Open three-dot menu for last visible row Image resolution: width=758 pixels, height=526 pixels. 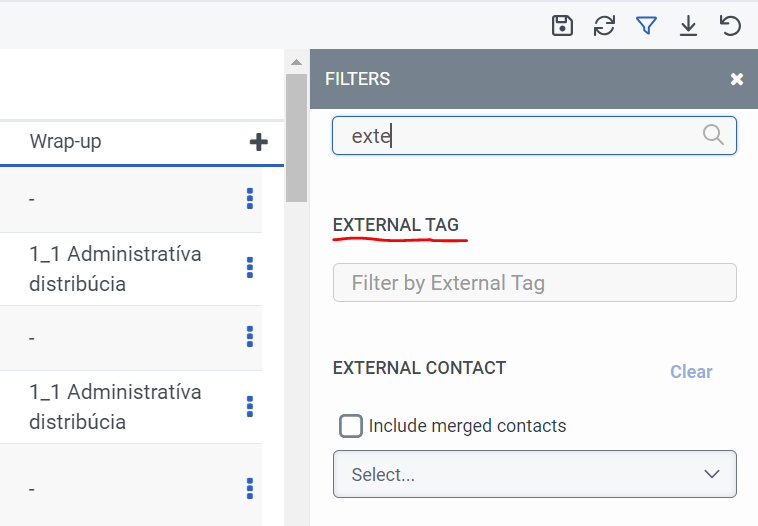tap(250, 488)
